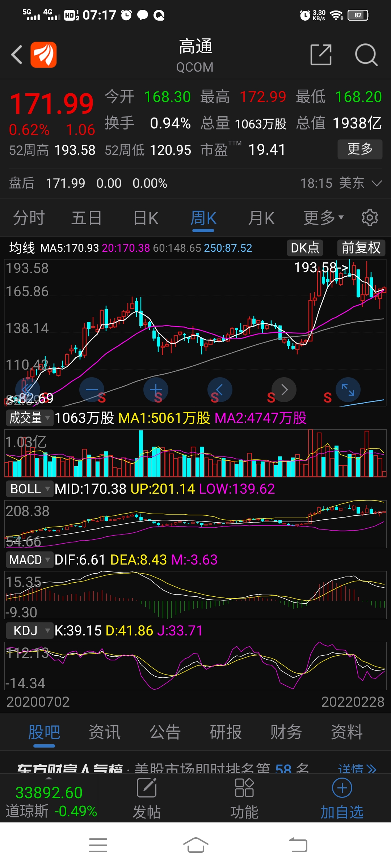Tap the MACD histogram panel
391x868 pixels.
pos(195,595)
